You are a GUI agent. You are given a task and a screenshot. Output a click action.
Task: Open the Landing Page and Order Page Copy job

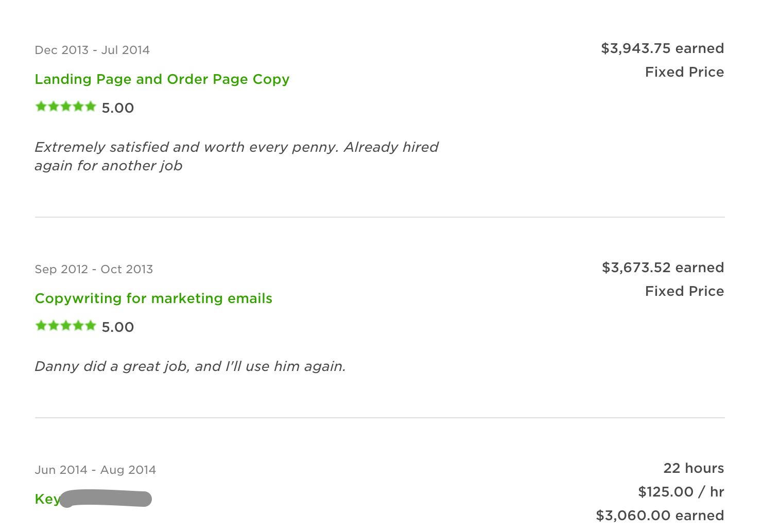pos(162,79)
